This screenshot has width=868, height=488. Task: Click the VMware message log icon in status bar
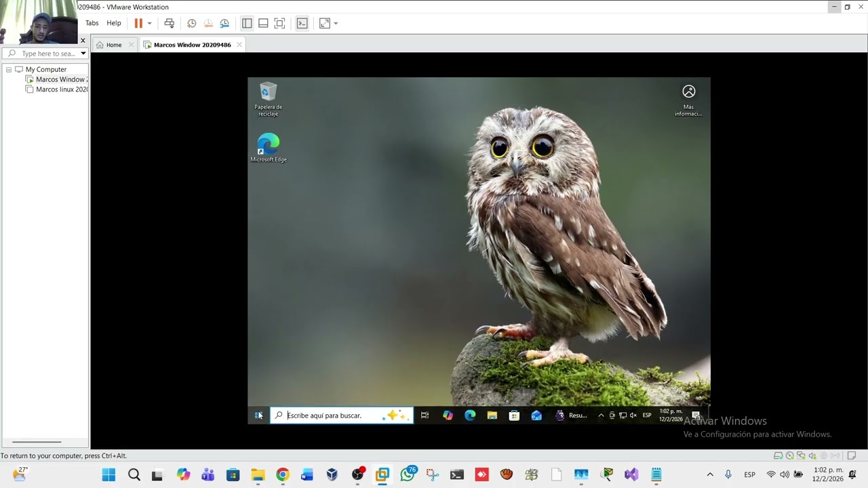coord(852,455)
